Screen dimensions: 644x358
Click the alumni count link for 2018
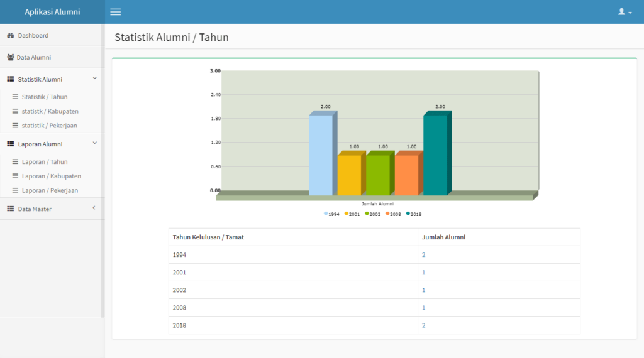[424, 325]
